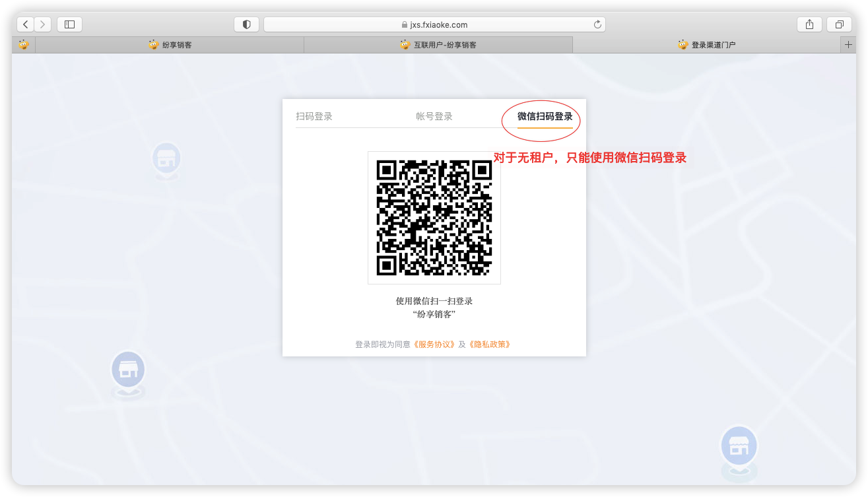
Task: Open the Share icon in the Safari toolbar
Action: (x=809, y=24)
